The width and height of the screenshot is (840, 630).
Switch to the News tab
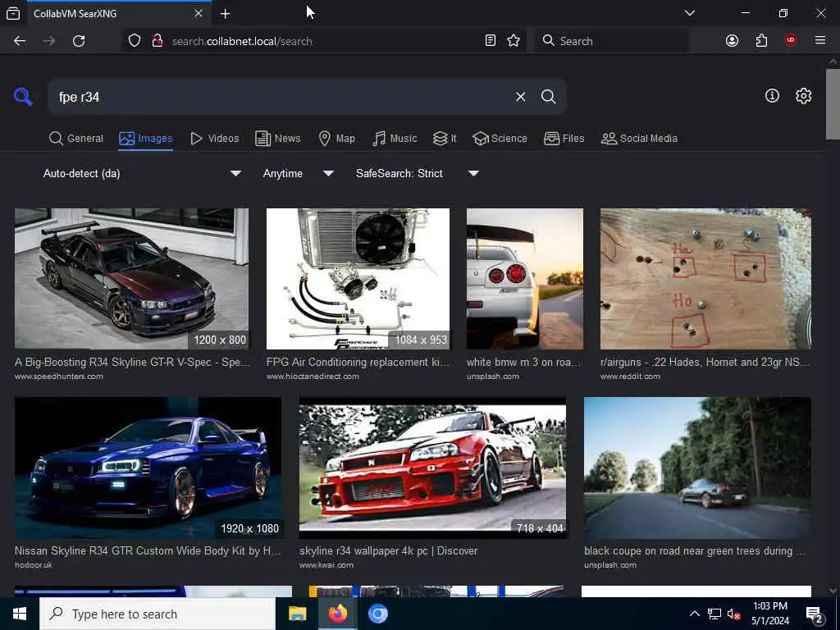click(x=278, y=138)
